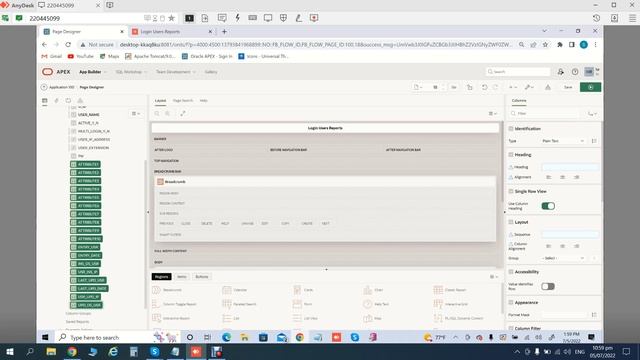Select the Interactive Grid region in the gallery
The image size is (640, 360).
451,304
